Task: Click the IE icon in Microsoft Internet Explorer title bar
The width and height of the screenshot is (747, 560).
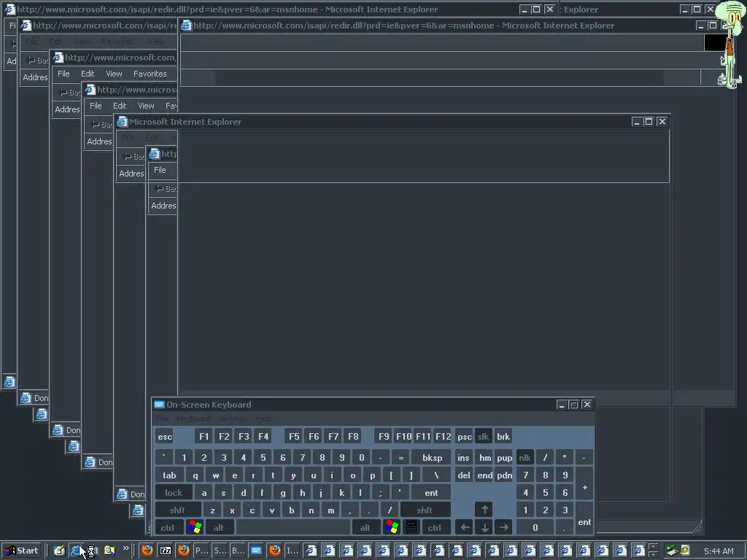Action: point(122,122)
